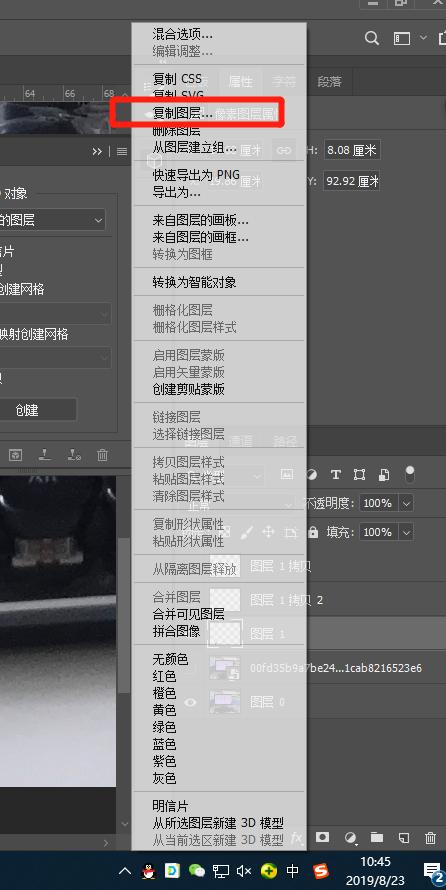Set layer color to 无颜色
The image size is (446, 890).
pos(170,659)
